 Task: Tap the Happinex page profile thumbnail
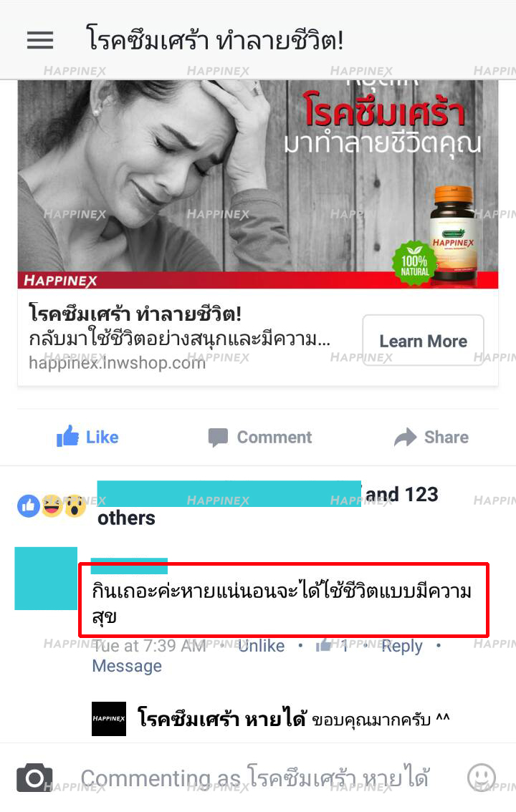[x=109, y=719]
